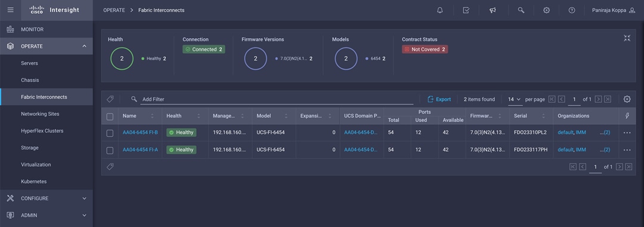Open the AA04-6454 FI-B link

pos(140,133)
